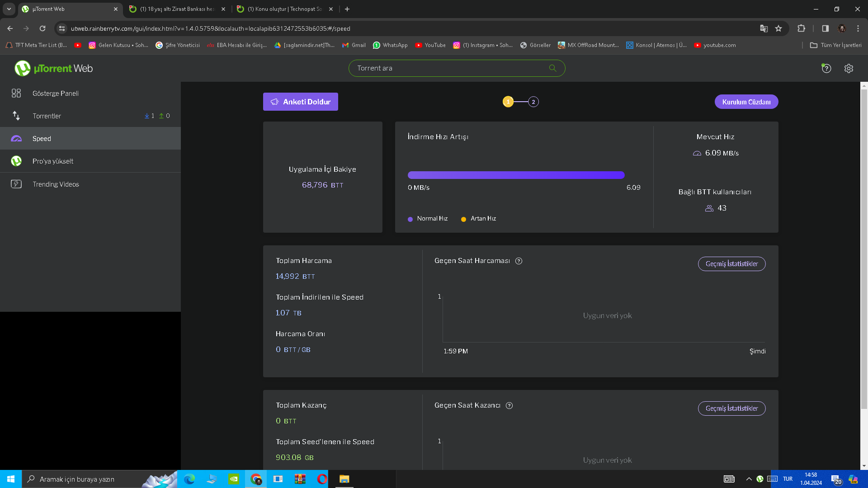Click the help question mark icon
This screenshot has height=488, width=868.
tap(826, 68)
